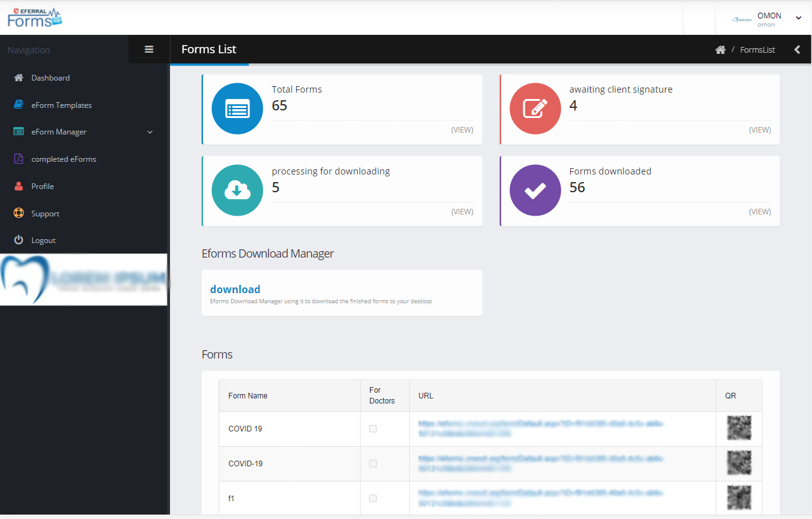Click the Eferral Forms logo
The height and width of the screenshot is (519, 812).
point(35,18)
